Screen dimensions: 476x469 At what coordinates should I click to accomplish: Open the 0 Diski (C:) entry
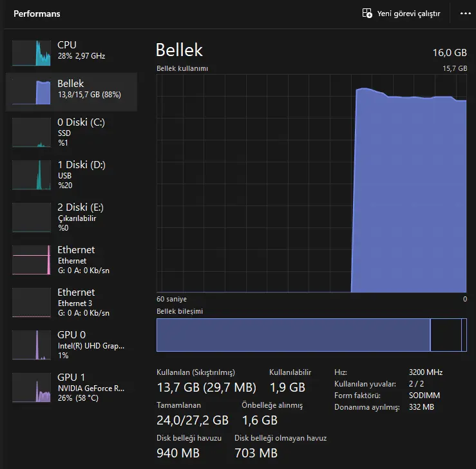[x=71, y=132]
